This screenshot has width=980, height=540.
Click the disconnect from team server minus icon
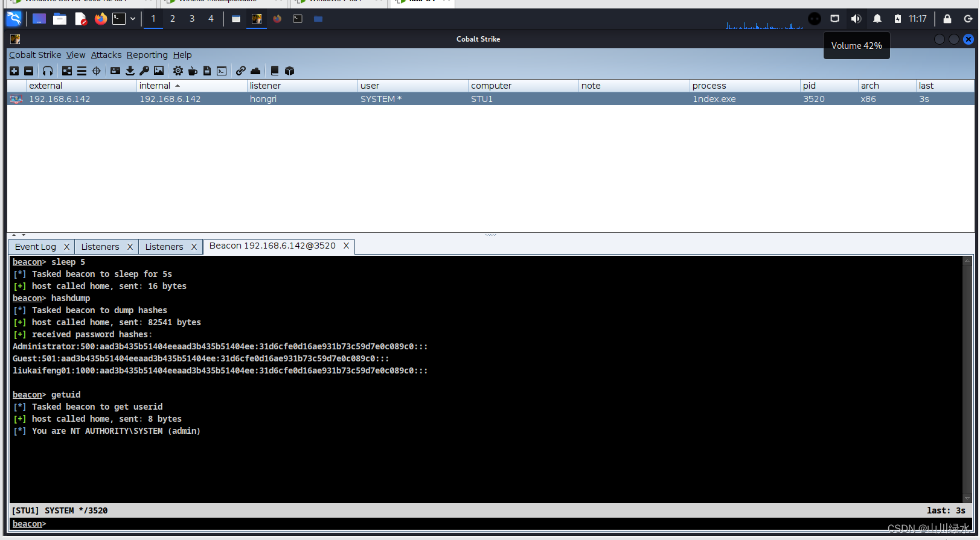click(x=28, y=71)
